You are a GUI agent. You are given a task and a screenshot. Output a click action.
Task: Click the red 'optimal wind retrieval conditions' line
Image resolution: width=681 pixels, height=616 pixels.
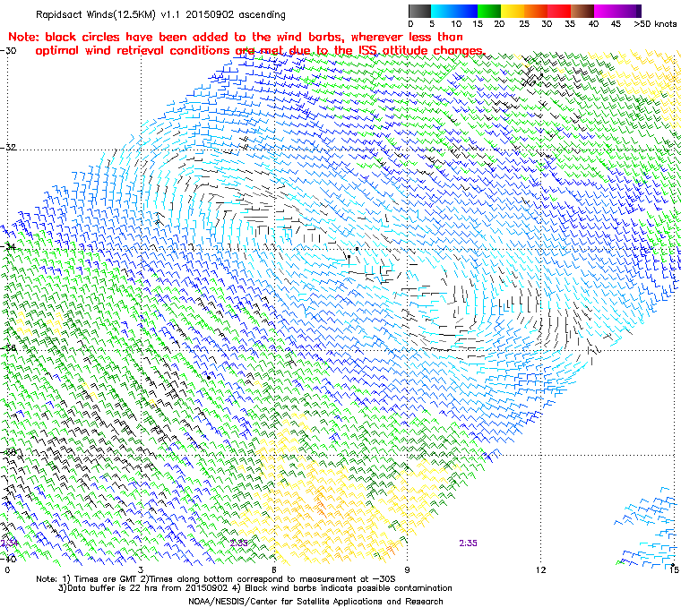click(x=260, y=51)
